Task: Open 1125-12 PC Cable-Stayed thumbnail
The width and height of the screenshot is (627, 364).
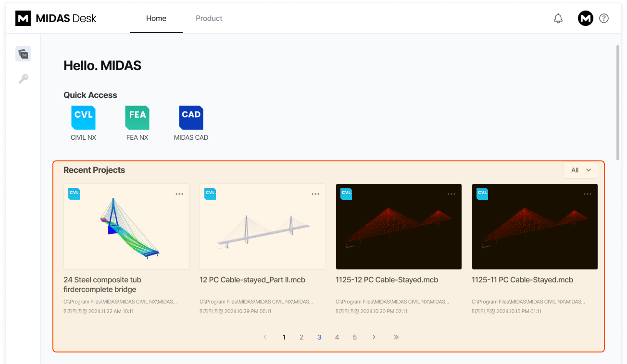Action: [x=399, y=227]
